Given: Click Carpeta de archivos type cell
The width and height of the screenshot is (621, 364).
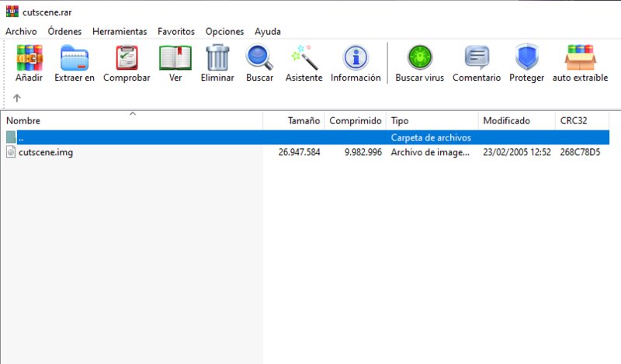Looking at the screenshot, I should click(431, 137).
